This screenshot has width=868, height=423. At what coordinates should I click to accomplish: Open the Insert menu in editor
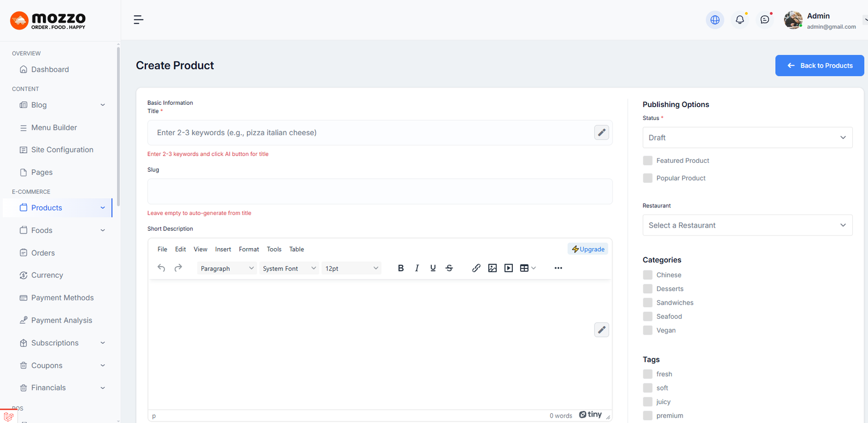coord(222,249)
